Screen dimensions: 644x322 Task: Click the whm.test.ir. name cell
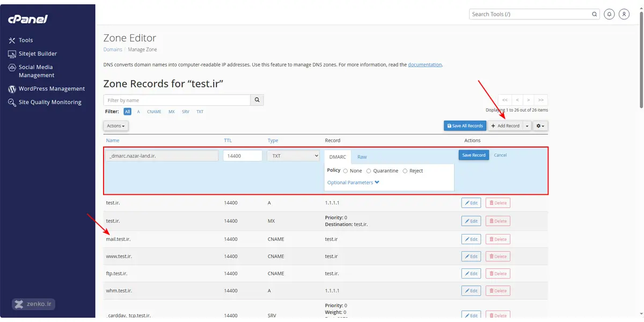tap(119, 291)
